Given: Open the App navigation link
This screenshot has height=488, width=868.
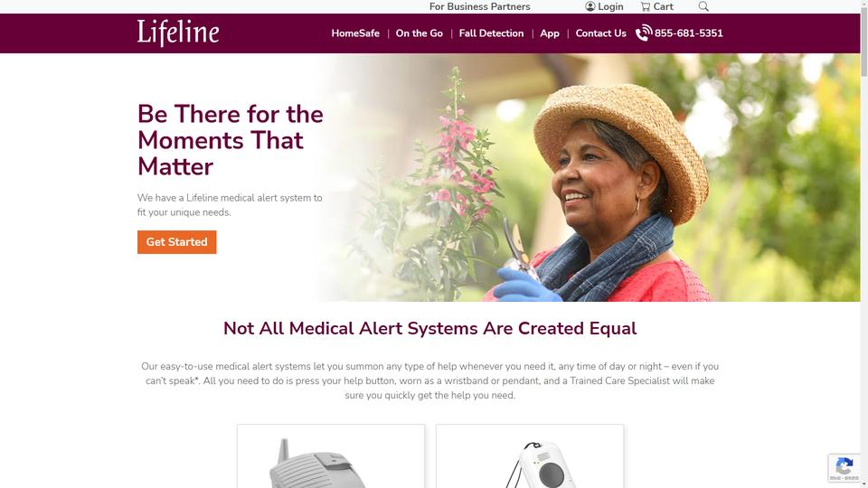Looking at the screenshot, I should coord(550,33).
